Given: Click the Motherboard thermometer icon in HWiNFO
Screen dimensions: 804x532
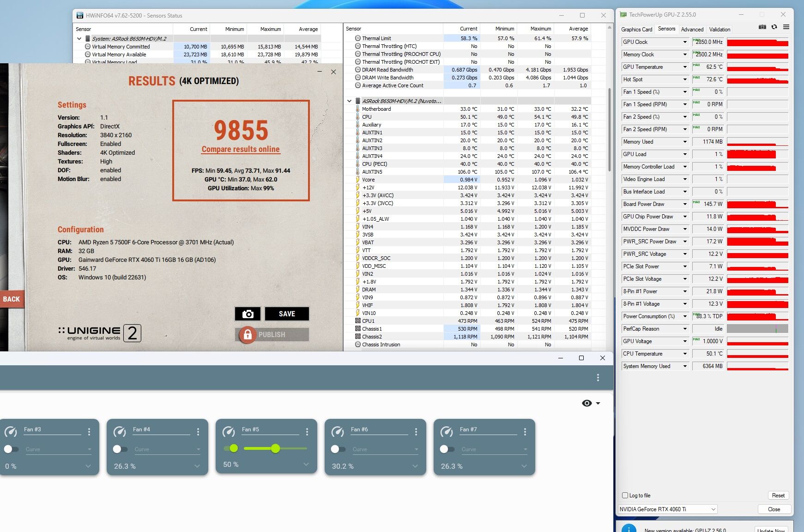Looking at the screenshot, I should pyautogui.click(x=358, y=109).
